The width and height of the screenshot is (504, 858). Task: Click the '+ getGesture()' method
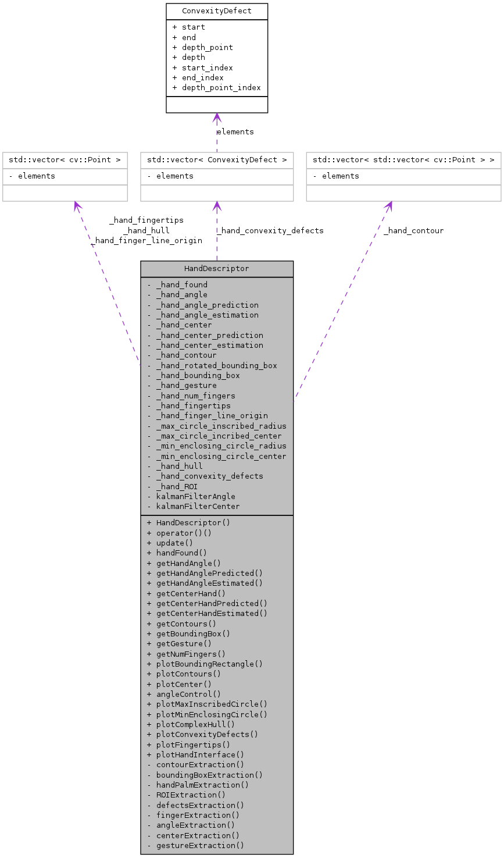180,643
